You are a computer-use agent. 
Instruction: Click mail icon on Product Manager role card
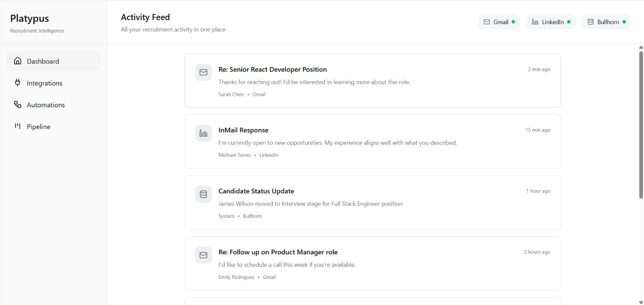point(204,255)
